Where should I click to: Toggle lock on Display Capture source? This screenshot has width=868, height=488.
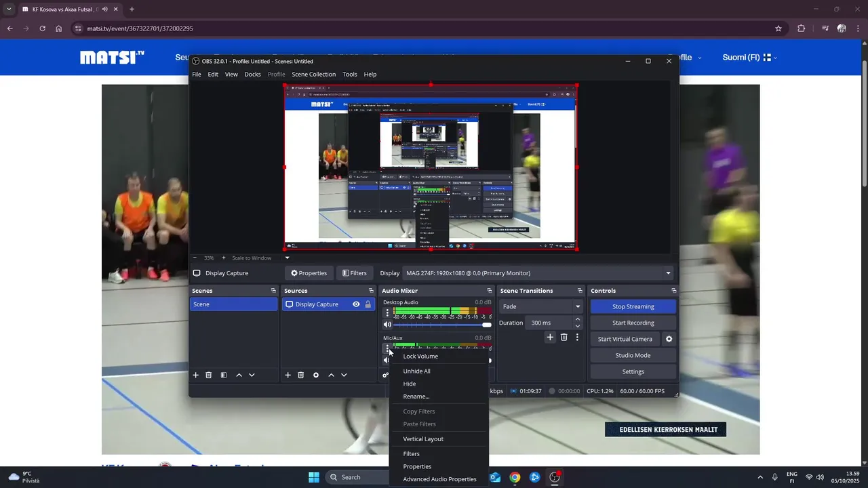(x=368, y=304)
